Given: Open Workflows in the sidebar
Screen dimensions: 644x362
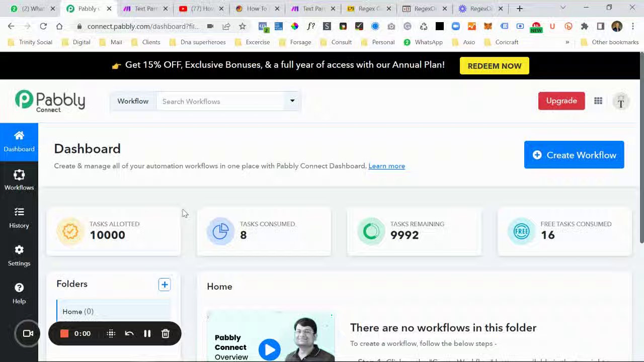Looking at the screenshot, I should click(19, 180).
